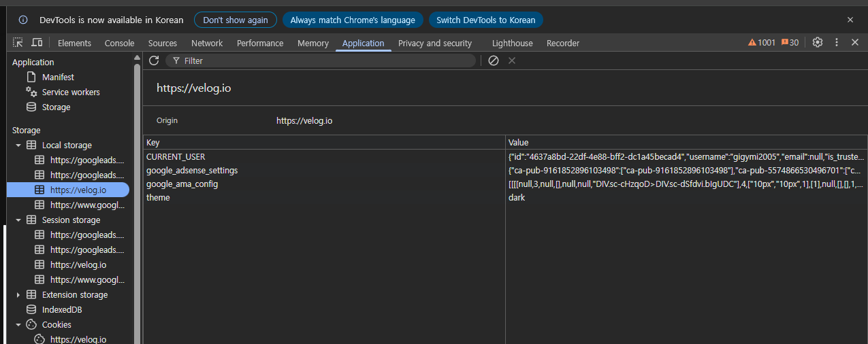This screenshot has height=344, width=868.
Task: Click the https://velog.io page heading
Action: 193,88
